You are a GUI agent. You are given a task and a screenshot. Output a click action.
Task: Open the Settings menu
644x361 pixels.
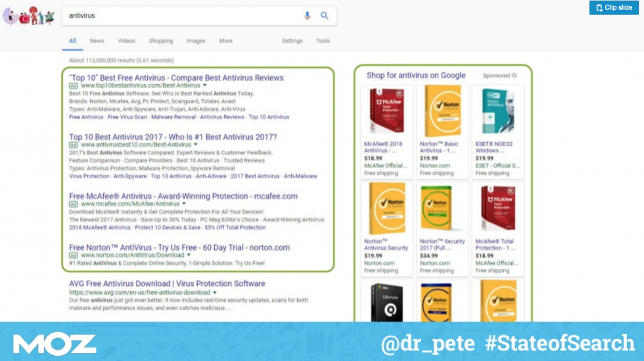(292, 41)
